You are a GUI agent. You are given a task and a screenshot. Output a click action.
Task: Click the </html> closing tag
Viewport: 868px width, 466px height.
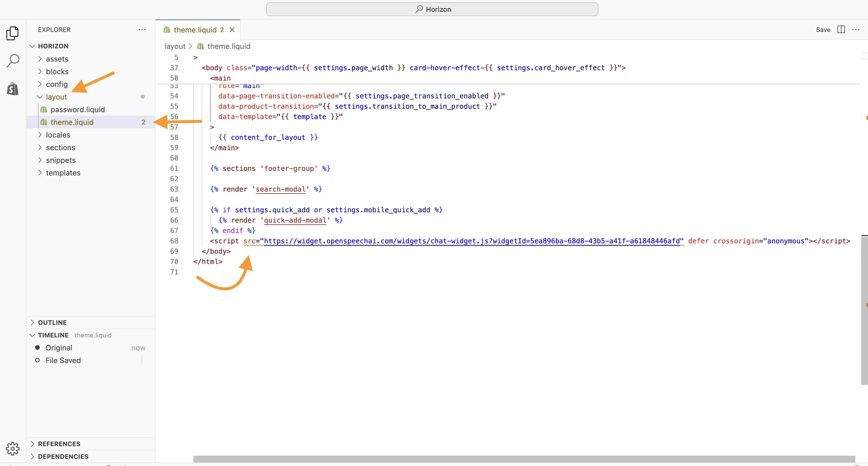click(x=208, y=261)
